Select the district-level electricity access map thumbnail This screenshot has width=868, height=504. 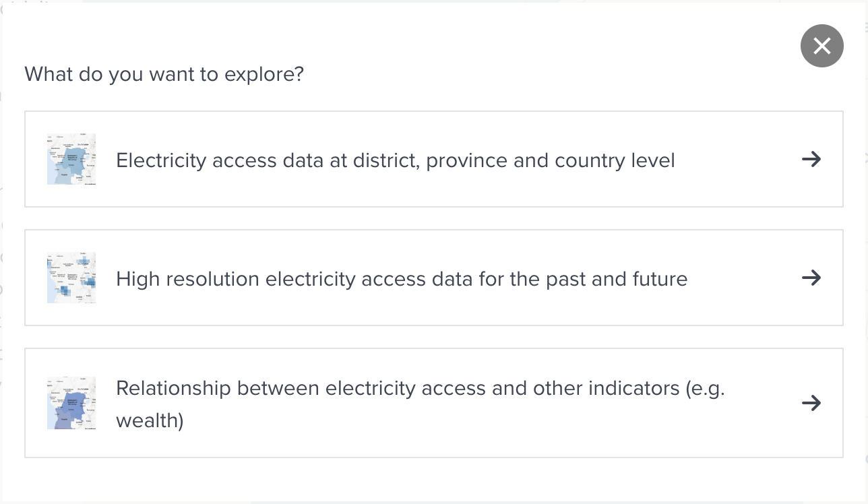(x=71, y=159)
